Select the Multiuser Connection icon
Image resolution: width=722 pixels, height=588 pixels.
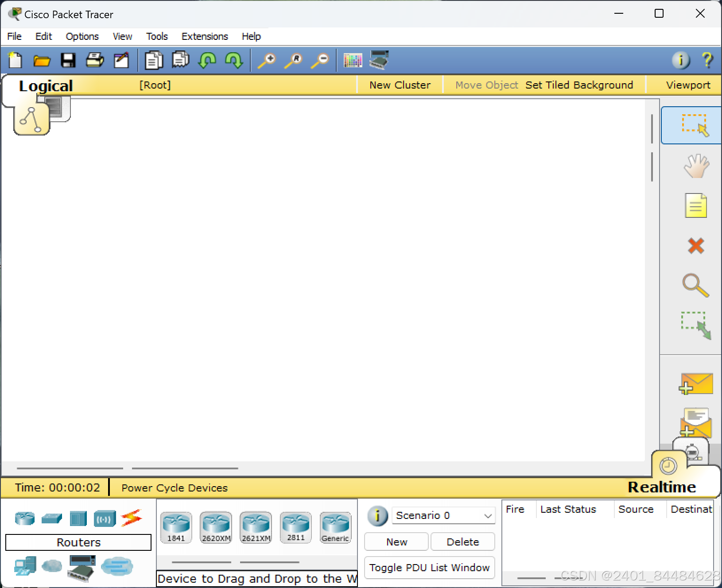(x=117, y=566)
